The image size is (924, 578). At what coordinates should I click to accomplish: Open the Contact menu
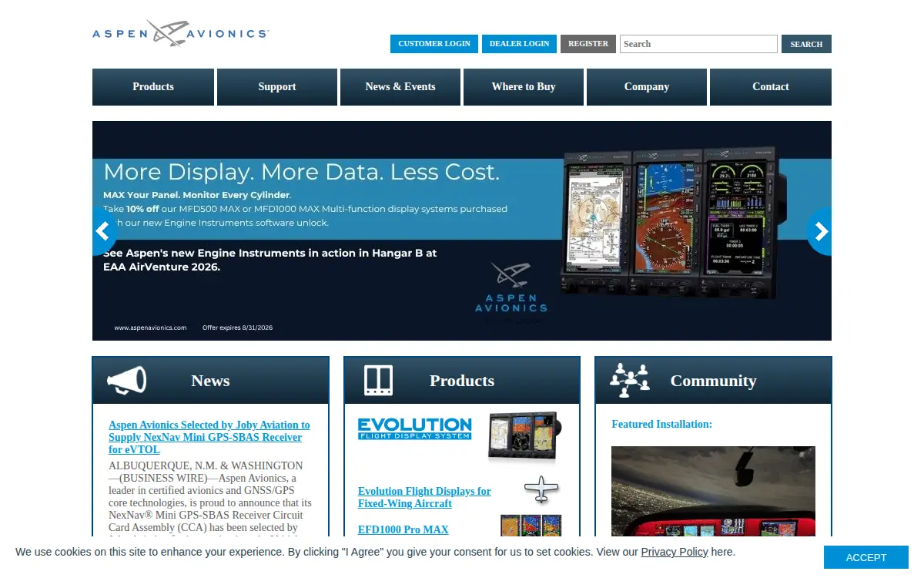pyautogui.click(x=771, y=87)
